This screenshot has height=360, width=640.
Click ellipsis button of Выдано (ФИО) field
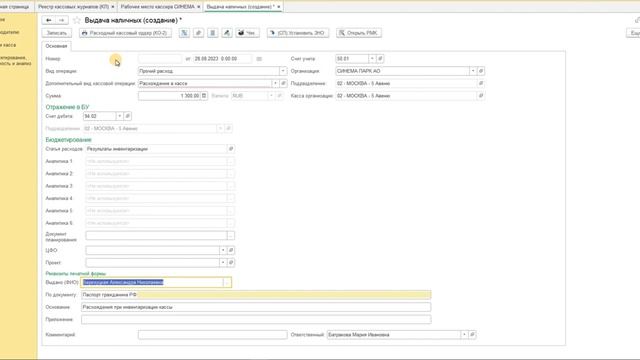tap(227, 282)
